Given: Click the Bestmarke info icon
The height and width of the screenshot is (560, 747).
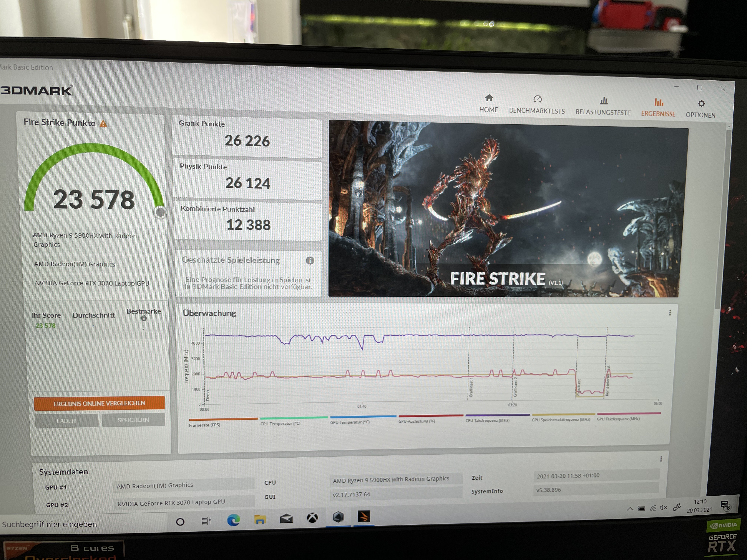Looking at the screenshot, I should click(144, 318).
